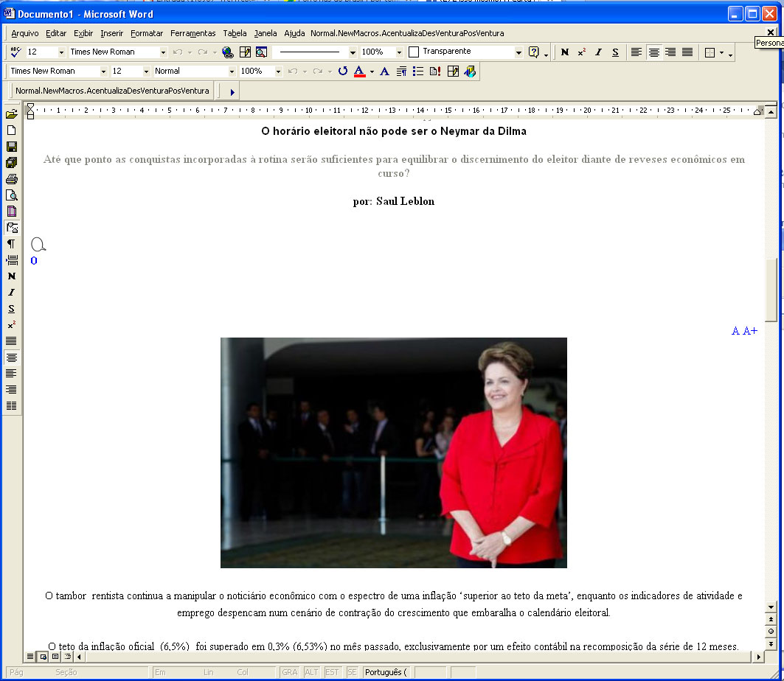This screenshot has height=681, width=784.
Task: Click the printer icon
Action: coord(11,179)
